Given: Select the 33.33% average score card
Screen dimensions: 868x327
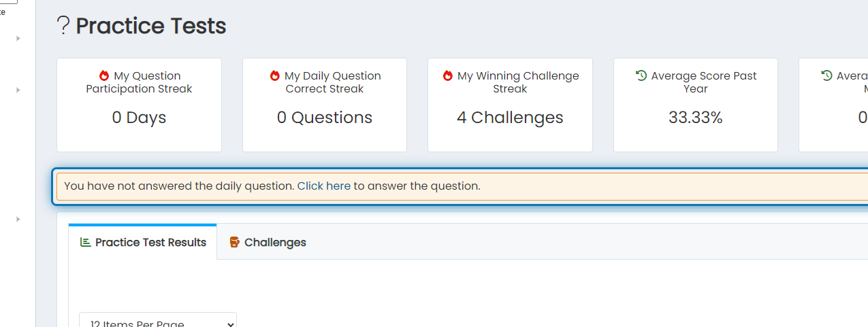Looking at the screenshot, I should click(696, 105).
